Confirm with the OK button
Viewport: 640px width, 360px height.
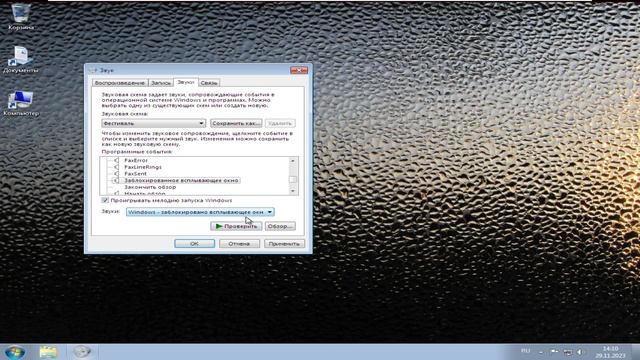194,244
